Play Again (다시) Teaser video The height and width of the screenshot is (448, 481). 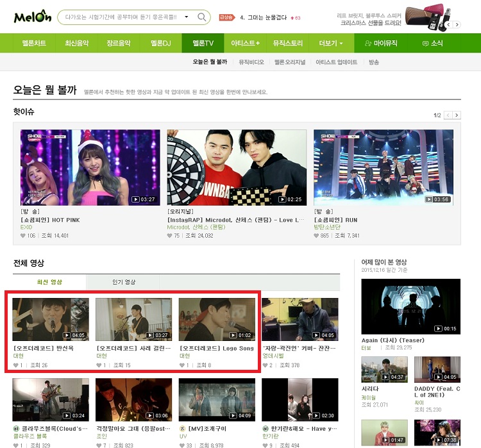point(410,306)
